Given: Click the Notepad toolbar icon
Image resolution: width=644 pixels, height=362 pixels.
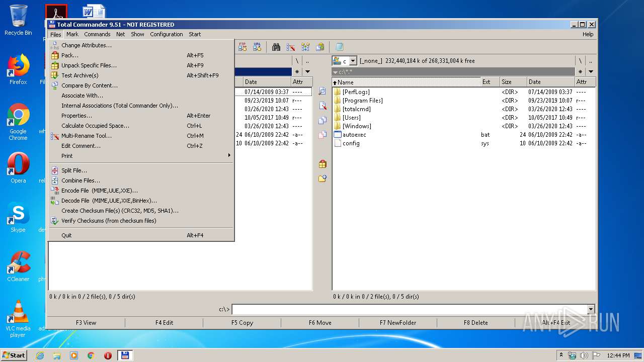Looking at the screenshot, I should click(339, 47).
